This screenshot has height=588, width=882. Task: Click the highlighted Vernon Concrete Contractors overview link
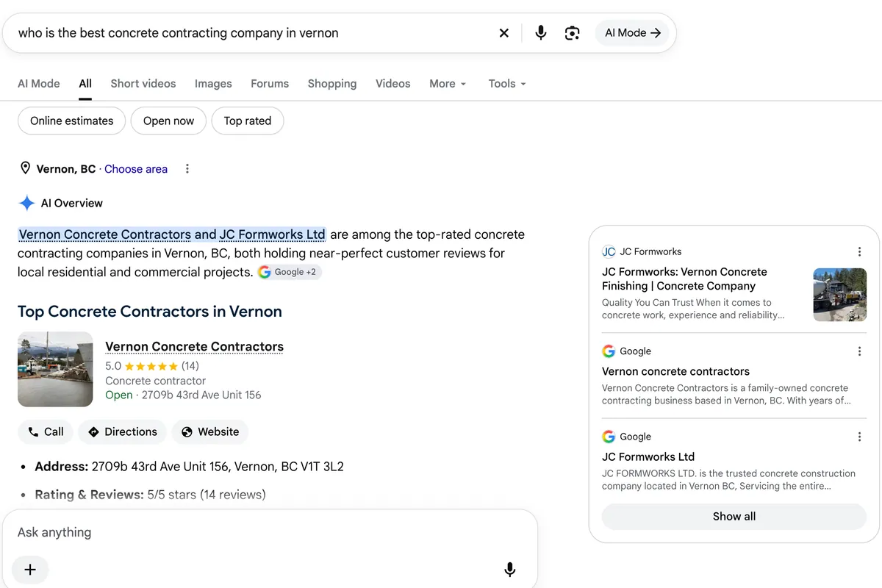(x=104, y=235)
